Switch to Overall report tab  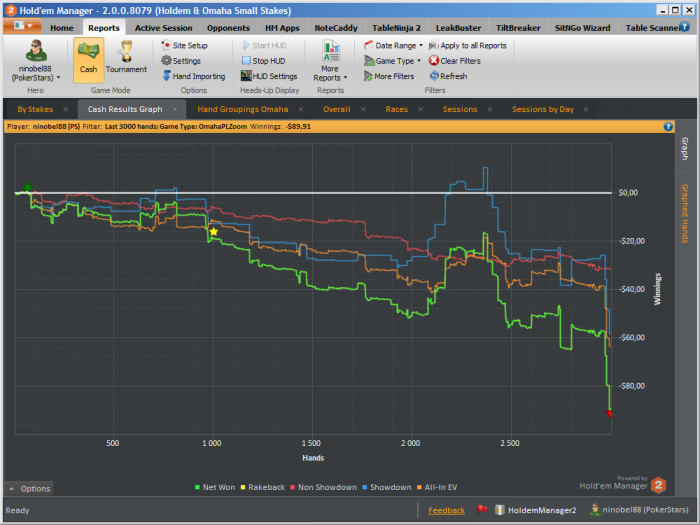[x=337, y=109]
